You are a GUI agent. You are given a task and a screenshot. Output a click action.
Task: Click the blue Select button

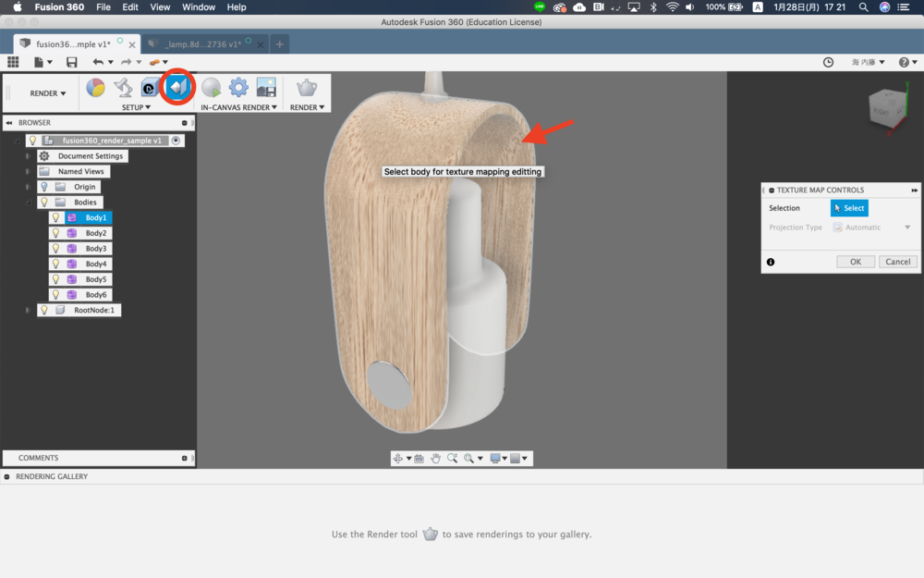[x=849, y=208]
